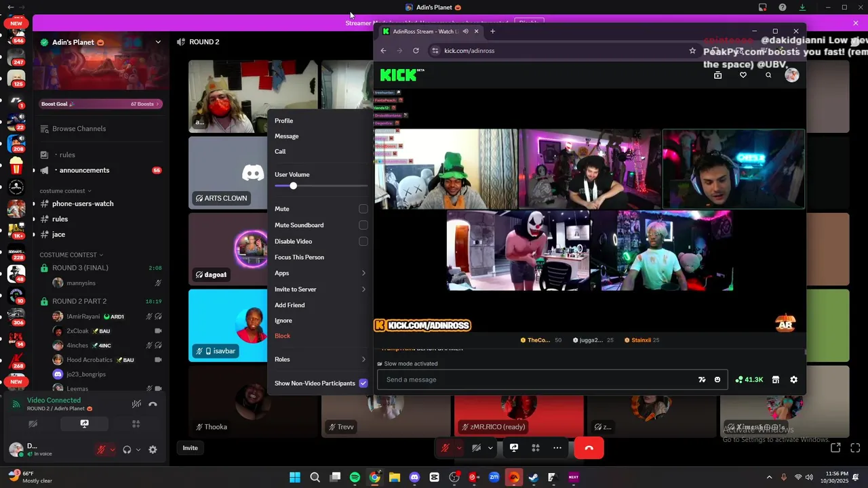Click the Invite button
The width and height of the screenshot is (868, 488).
click(x=190, y=448)
